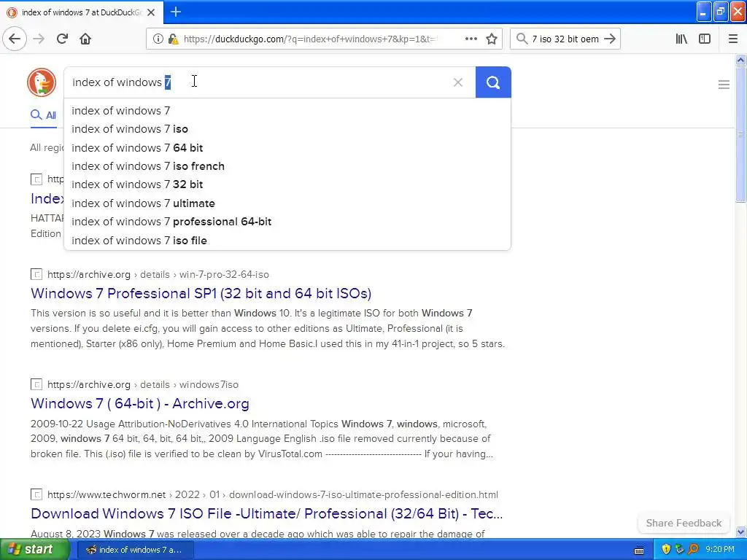Viewport: 747px width, 560px height.
Task: Click the techworm.net result URL
Action: (273, 495)
